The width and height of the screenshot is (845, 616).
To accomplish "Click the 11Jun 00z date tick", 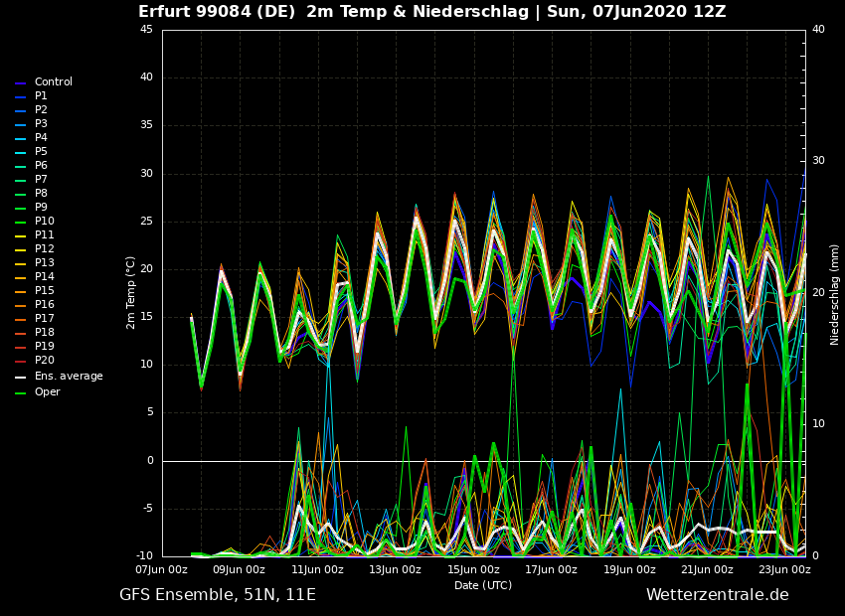I will (x=317, y=570).
